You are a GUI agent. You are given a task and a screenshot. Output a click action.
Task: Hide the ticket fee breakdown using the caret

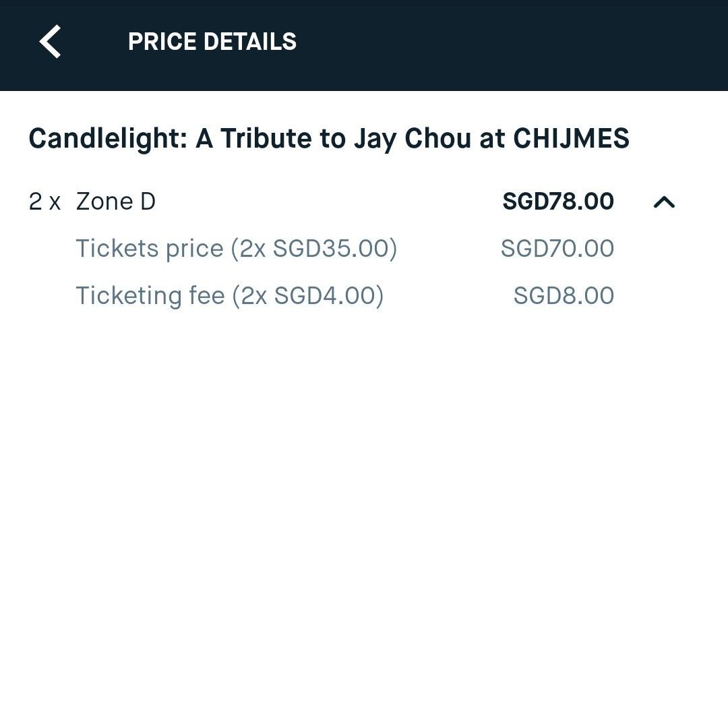(x=664, y=202)
